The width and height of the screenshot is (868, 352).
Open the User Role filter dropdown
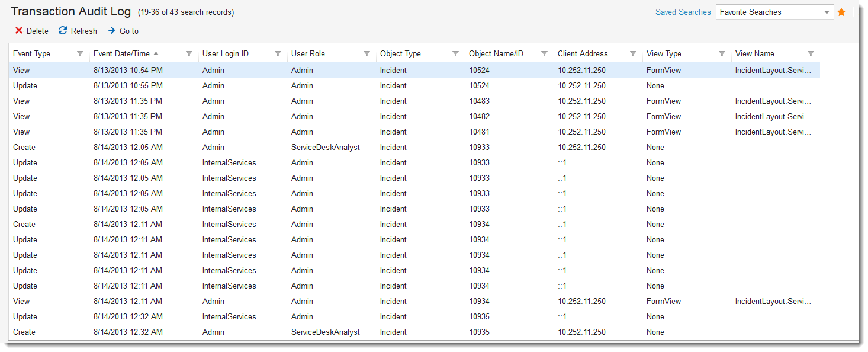367,53
